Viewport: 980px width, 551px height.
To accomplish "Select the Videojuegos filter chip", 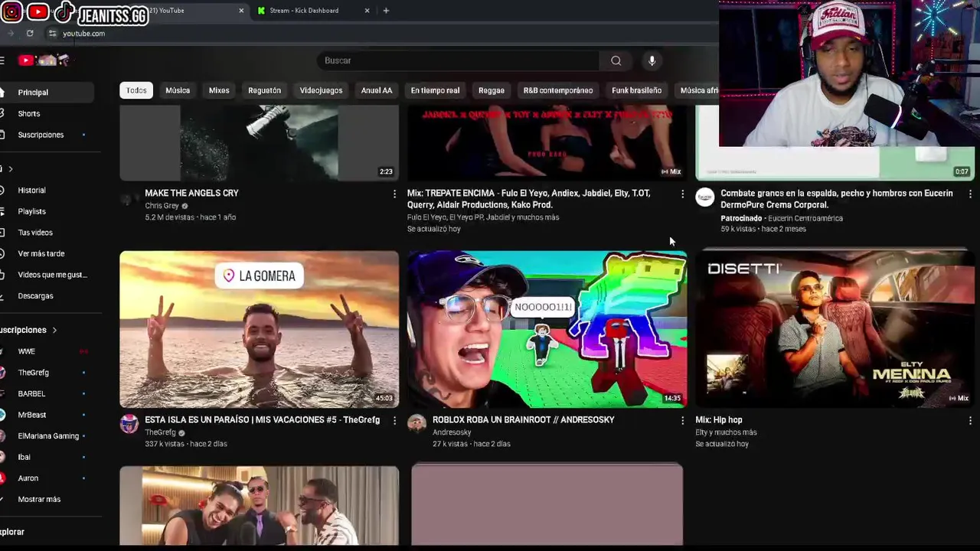I will tap(321, 90).
